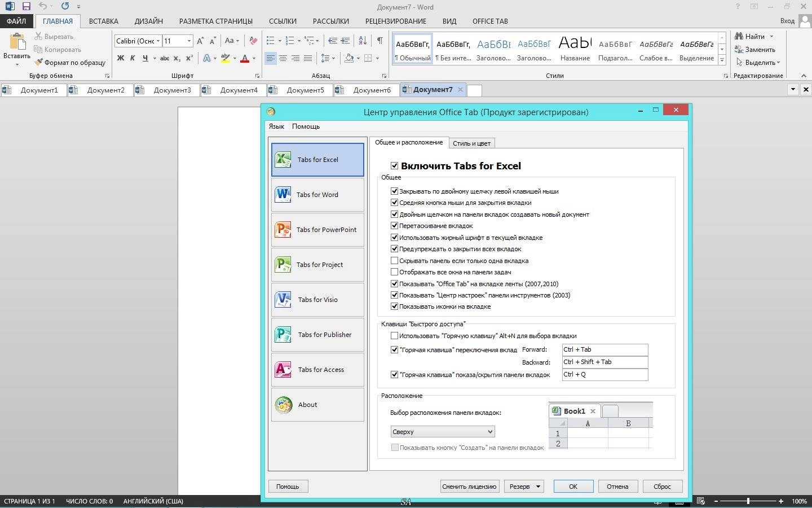
Task: Clear all formatting with eraser icon
Action: [x=253, y=41]
